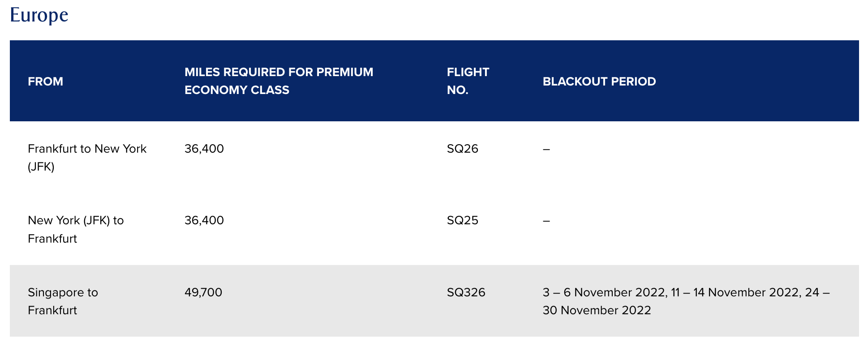Click the word Frankfurt under New York (JFK) to
Image resolution: width=868 pixels, height=342 pixels.
click(52, 239)
